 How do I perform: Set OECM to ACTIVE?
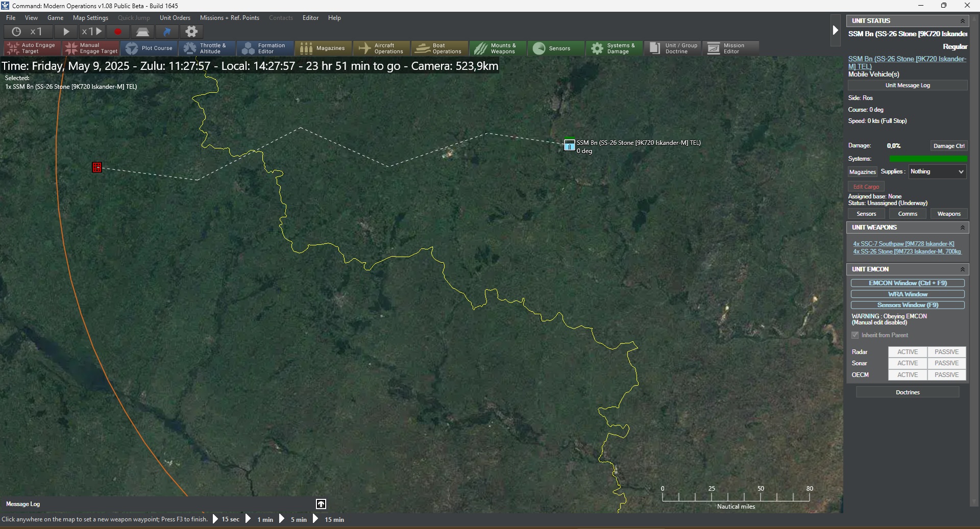pos(908,375)
